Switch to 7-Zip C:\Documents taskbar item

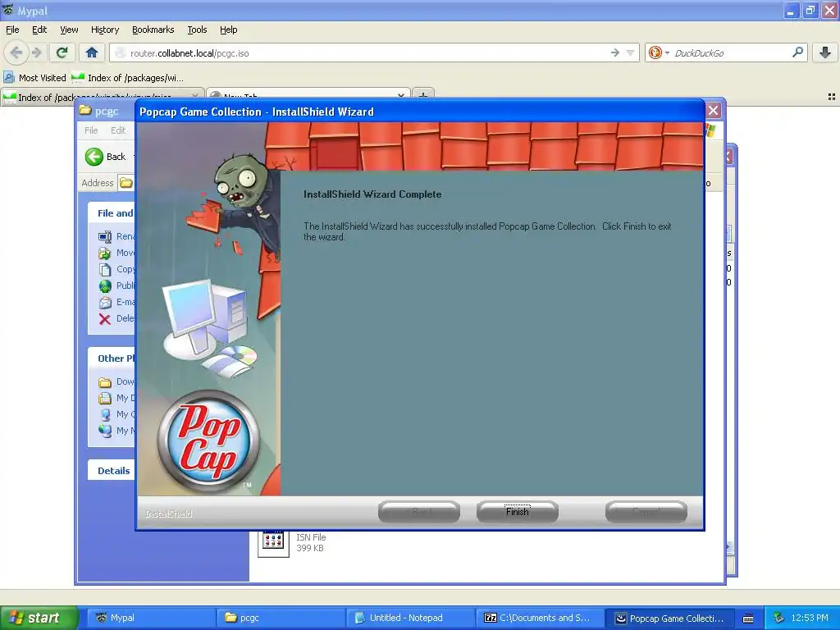540,618
